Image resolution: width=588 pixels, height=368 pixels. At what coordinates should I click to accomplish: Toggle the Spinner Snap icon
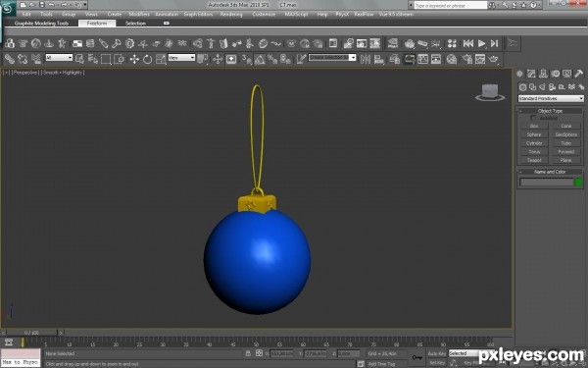tap(286, 59)
